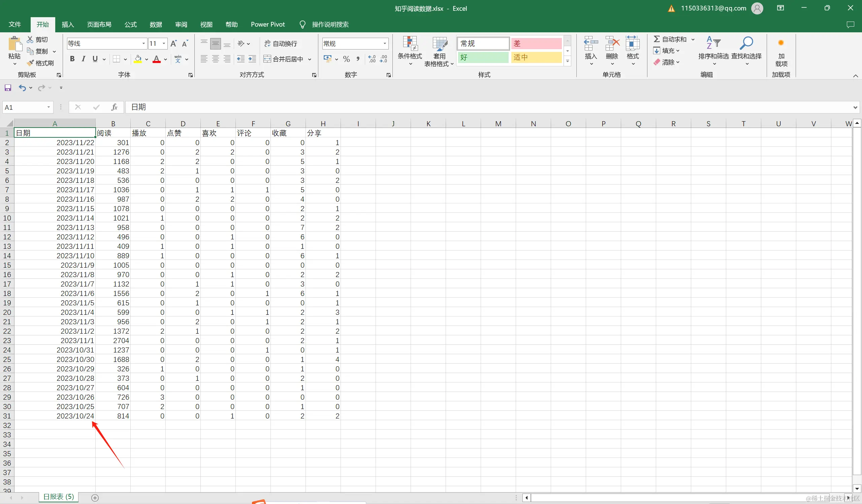The image size is (862, 504).
Task: Open the font name dropdown
Action: [x=143, y=43]
